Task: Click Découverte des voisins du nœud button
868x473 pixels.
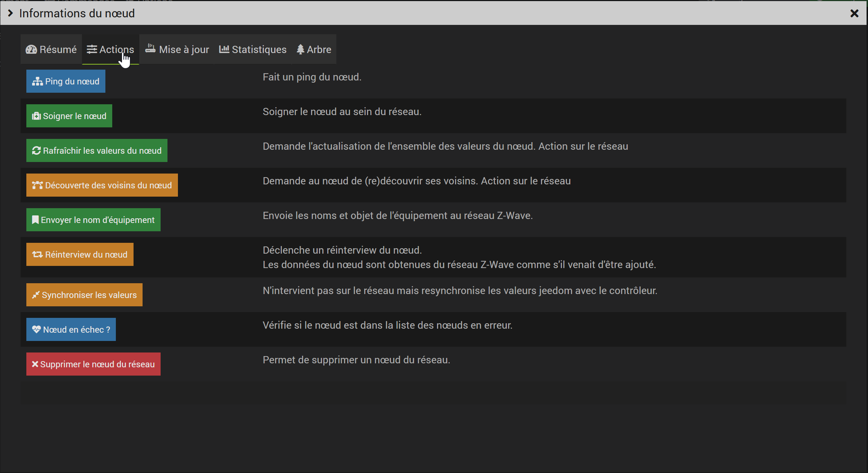Action: point(102,185)
